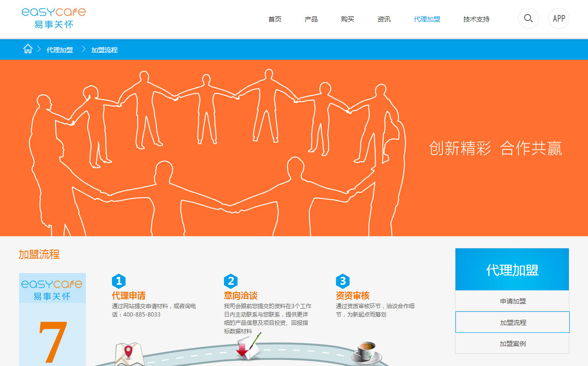Open 资讯 navigation item
The width and height of the screenshot is (588, 366).
(x=384, y=19)
